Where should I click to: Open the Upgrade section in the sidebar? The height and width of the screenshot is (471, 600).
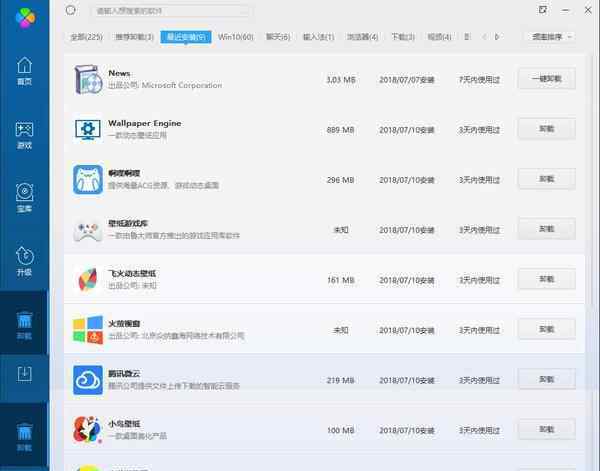(24, 261)
